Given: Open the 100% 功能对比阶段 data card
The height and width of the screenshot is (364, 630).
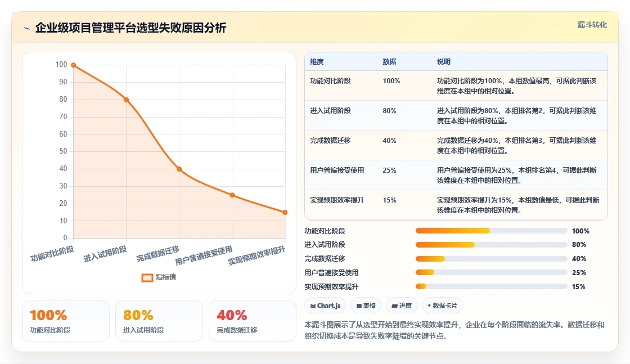Looking at the screenshot, I should (x=66, y=321).
